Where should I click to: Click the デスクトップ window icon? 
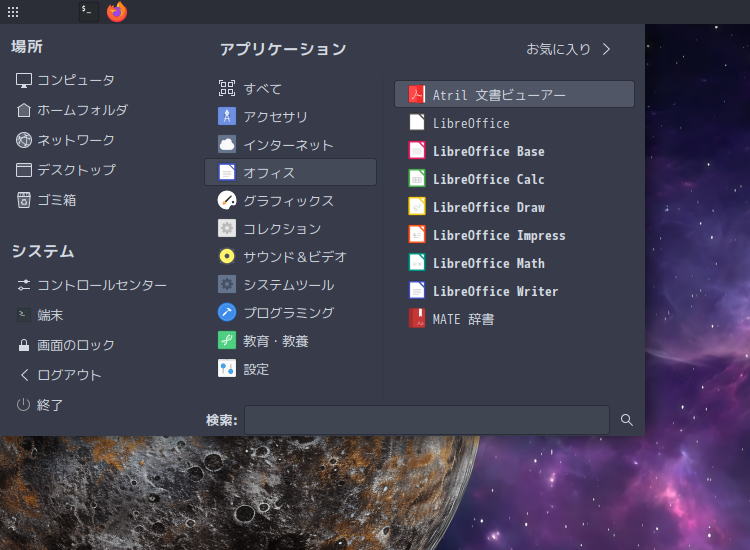(24, 170)
